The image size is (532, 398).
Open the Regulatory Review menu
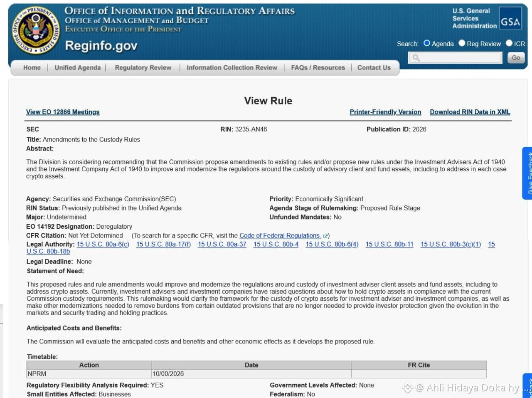[x=143, y=67]
